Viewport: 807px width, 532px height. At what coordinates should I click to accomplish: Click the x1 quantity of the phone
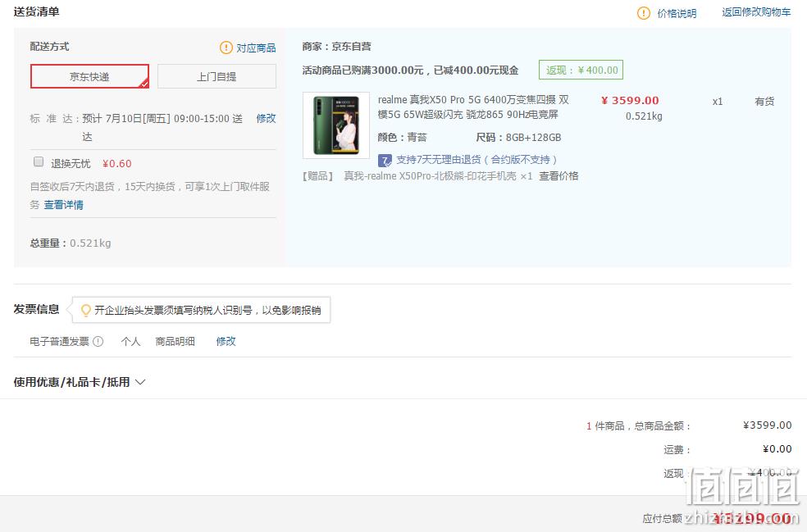(718, 102)
